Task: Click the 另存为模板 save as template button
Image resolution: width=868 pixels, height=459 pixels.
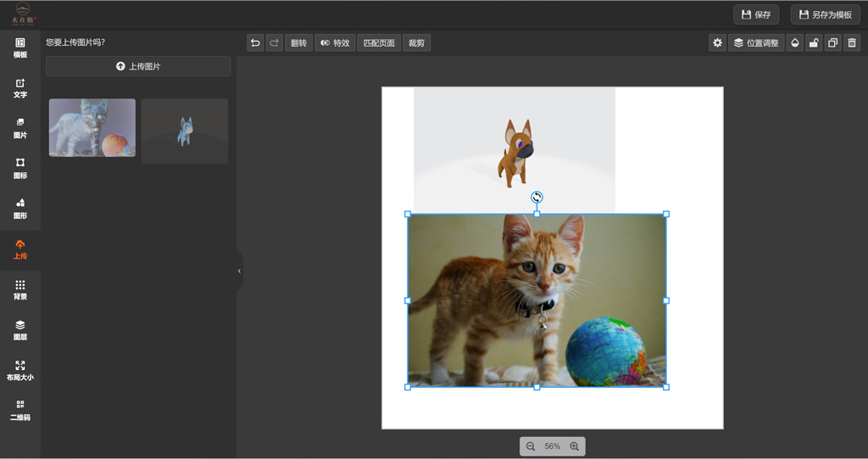Action: click(826, 14)
